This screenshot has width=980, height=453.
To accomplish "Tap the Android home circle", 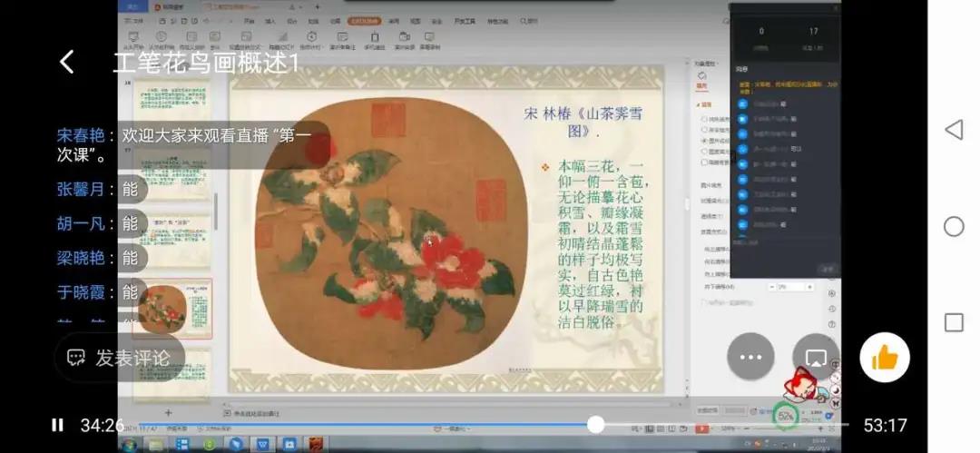I will coord(954,227).
